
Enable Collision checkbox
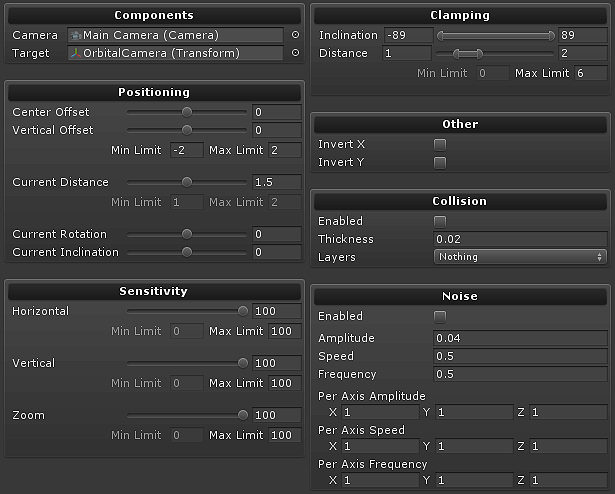[x=440, y=221]
